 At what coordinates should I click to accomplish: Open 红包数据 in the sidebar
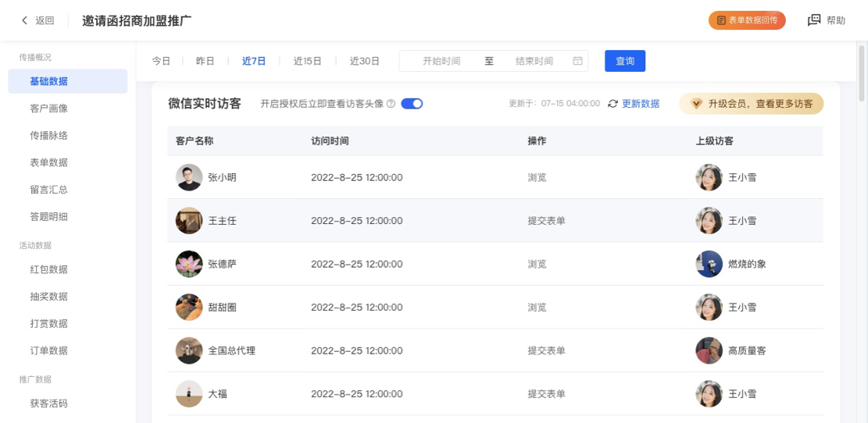(x=48, y=269)
